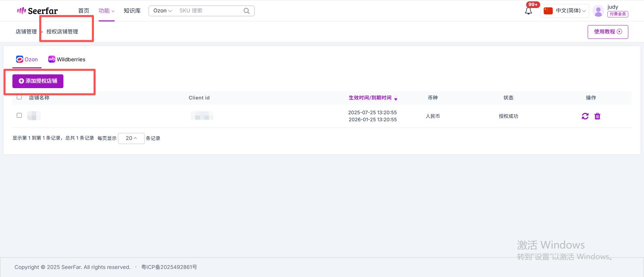Open the notification bell
The height and width of the screenshot is (277, 644).
pyautogui.click(x=528, y=11)
